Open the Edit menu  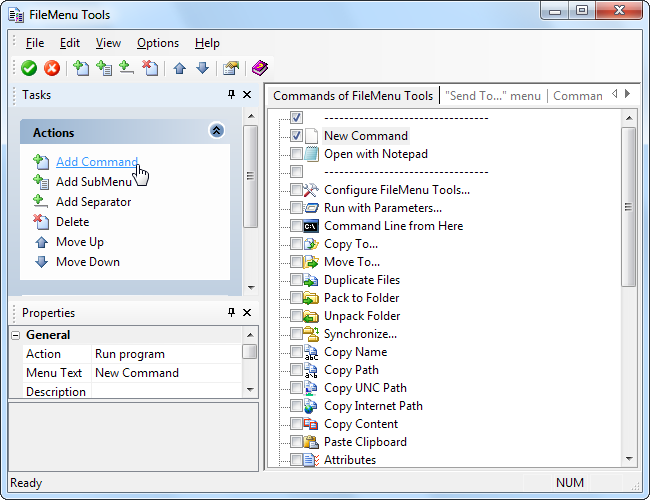(70, 43)
